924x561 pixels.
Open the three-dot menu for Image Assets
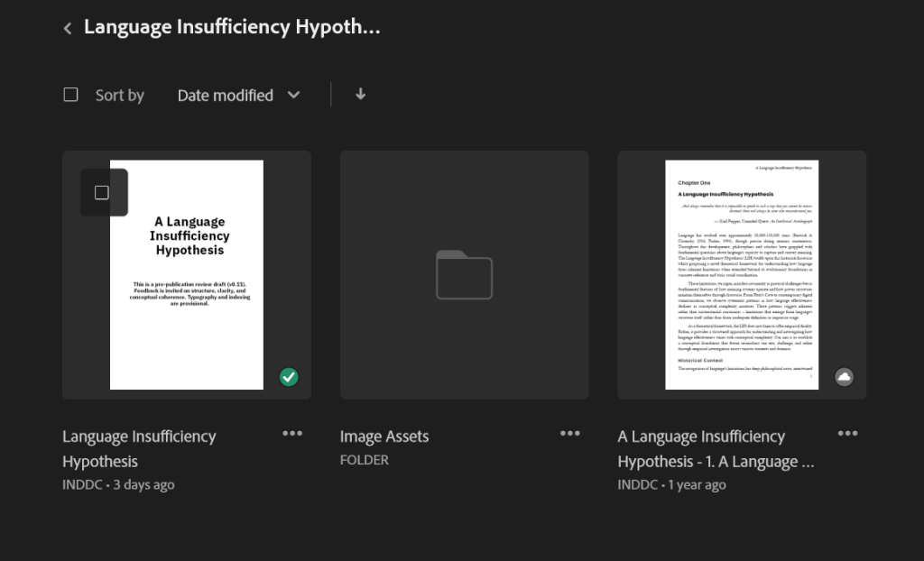[570, 434]
